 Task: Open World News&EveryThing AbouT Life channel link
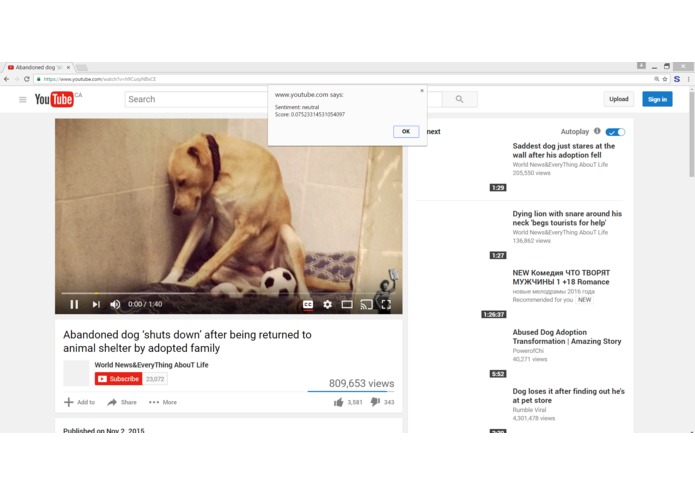(151, 365)
